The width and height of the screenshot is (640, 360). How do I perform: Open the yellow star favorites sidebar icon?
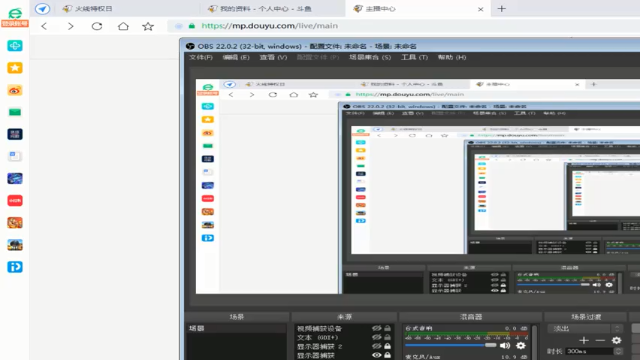(x=15, y=68)
